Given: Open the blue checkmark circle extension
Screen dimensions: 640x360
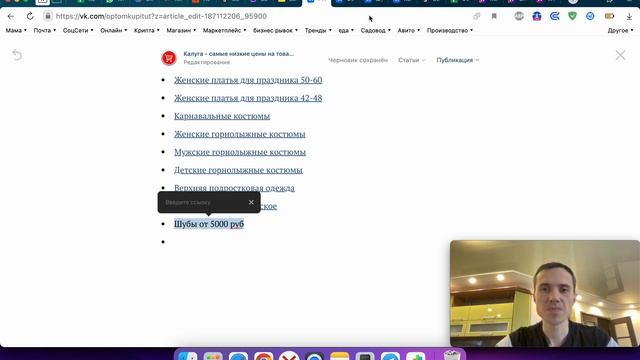Looking at the screenshot, I should (x=590, y=16).
